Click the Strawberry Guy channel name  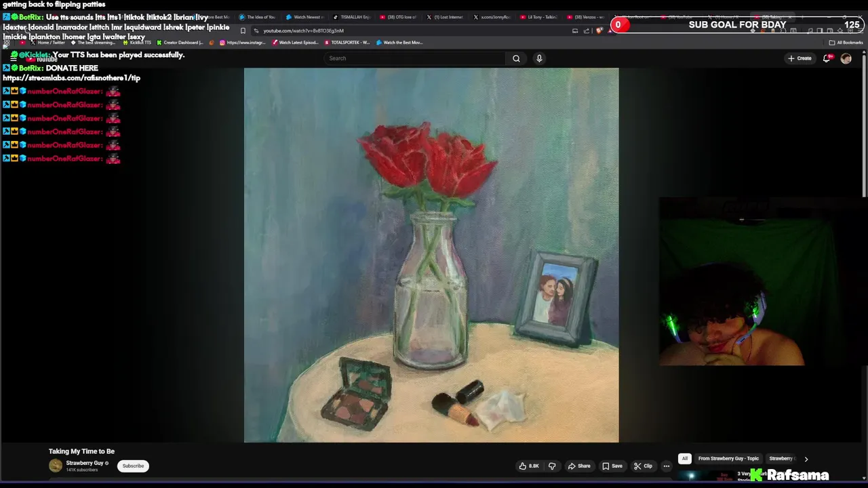pyautogui.click(x=85, y=463)
